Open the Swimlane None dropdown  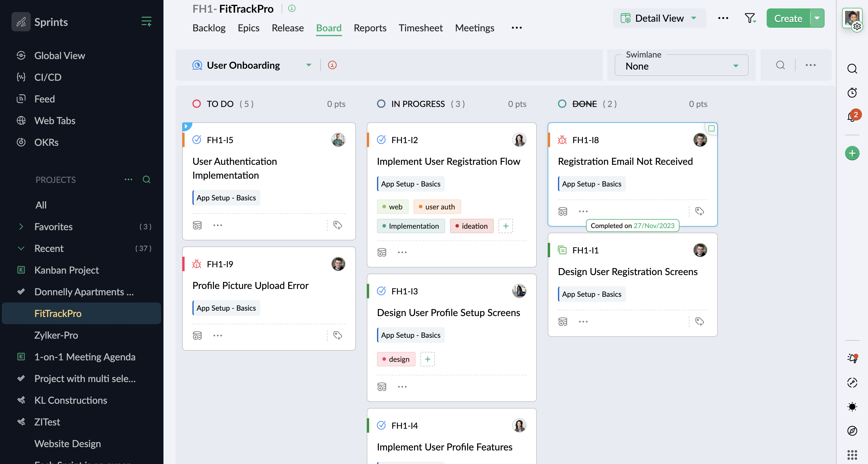(x=681, y=66)
